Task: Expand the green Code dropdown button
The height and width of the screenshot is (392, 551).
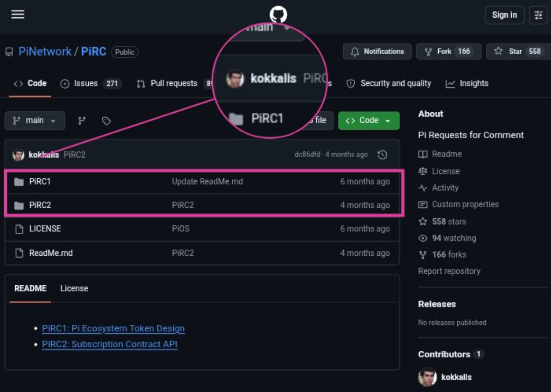Action: [x=368, y=120]
